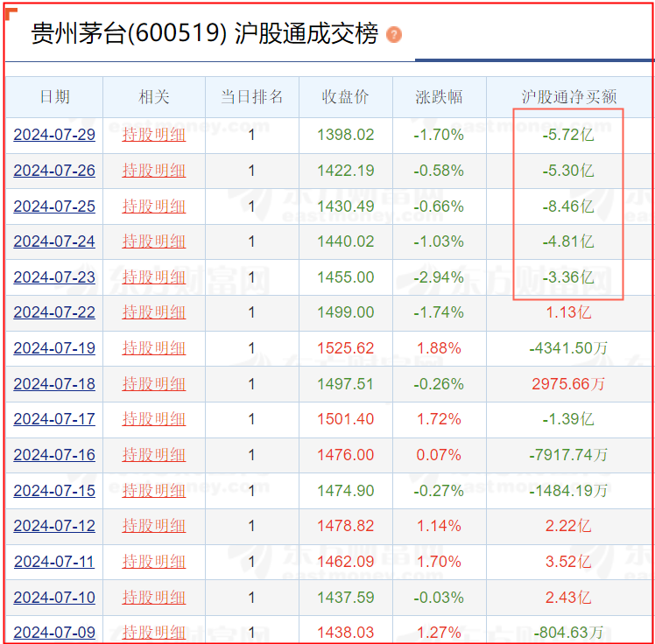Select net buy value -4341.50万
Image resolution: width=655 pixels, height=644 pixels.
568,348
